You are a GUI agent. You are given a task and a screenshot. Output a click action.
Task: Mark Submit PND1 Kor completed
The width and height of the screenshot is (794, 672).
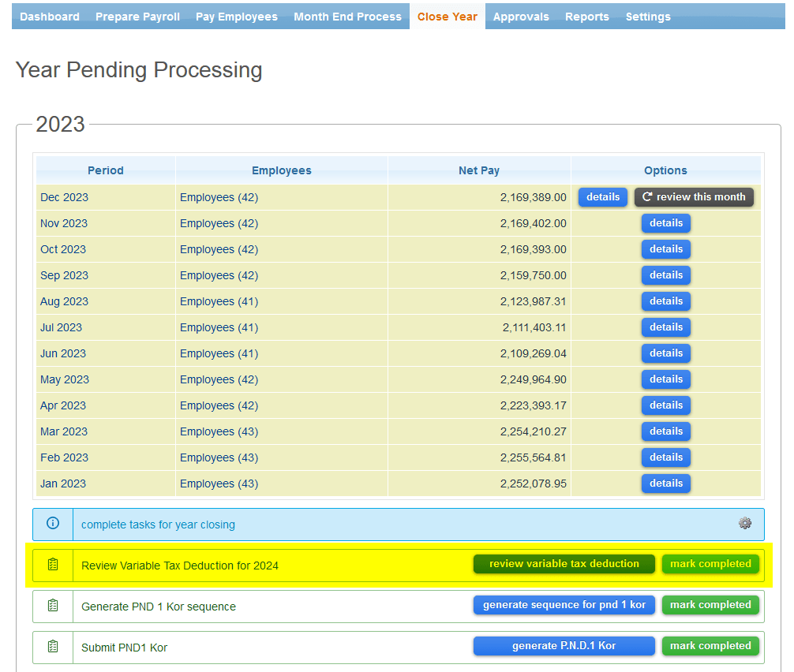[x=710, y=646]
